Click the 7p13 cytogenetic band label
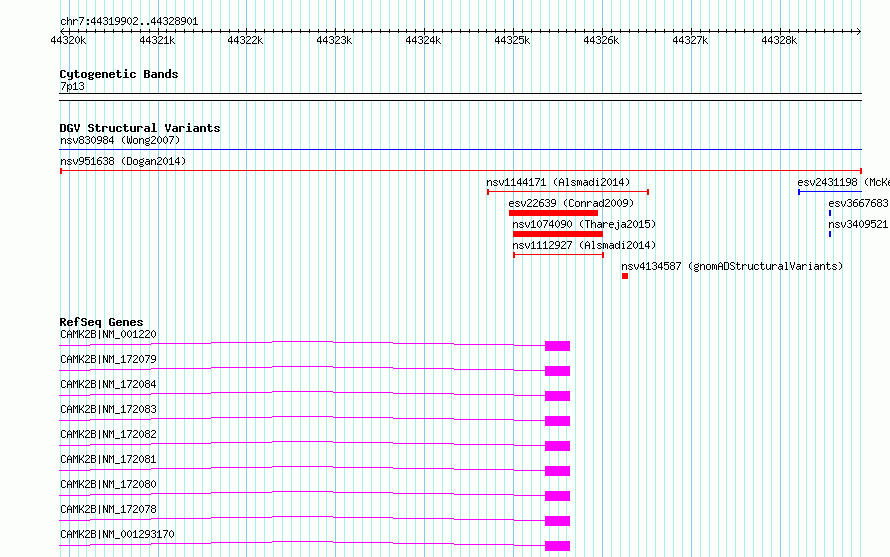The image size is (890, 557). pos(72,86)
